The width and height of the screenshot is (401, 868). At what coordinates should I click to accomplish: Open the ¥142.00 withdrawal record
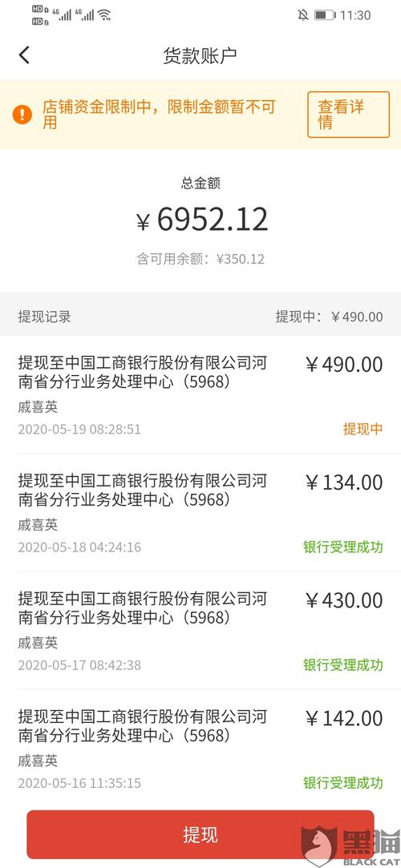point(200,749)
